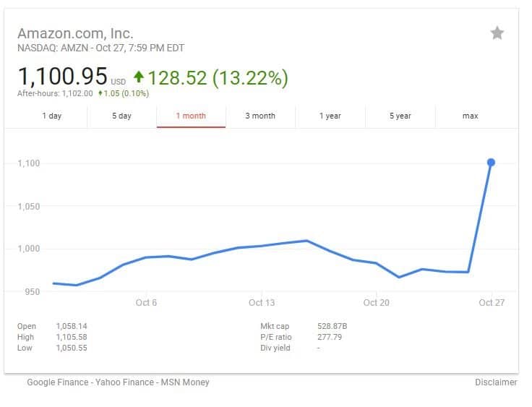The width and height of the screenshot is (532, 407).
Task: Click the Oct 13 date label
Action: pyautogui.click(x=261, y=303)
